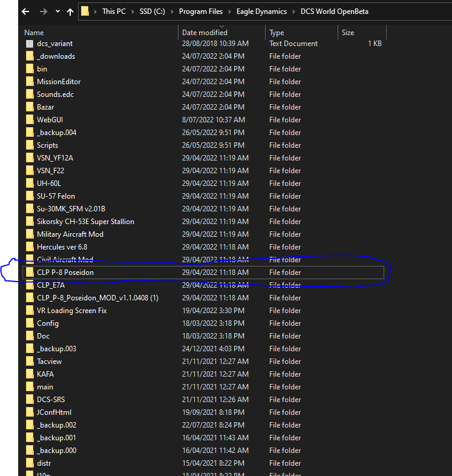Click 8/07/2022 10:37 AM date cell
This screenshot has width=452, height=476.
pyautogui.click(x=214, y=120)
